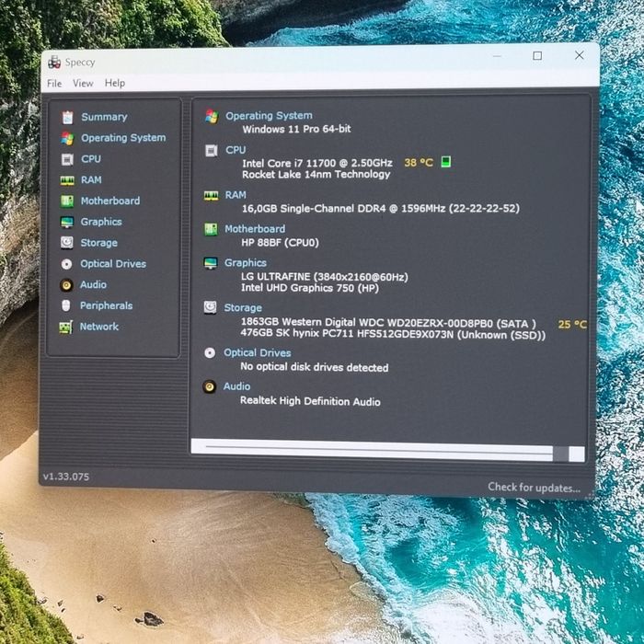Click the Network card icon in sidebar

[65, 327]
